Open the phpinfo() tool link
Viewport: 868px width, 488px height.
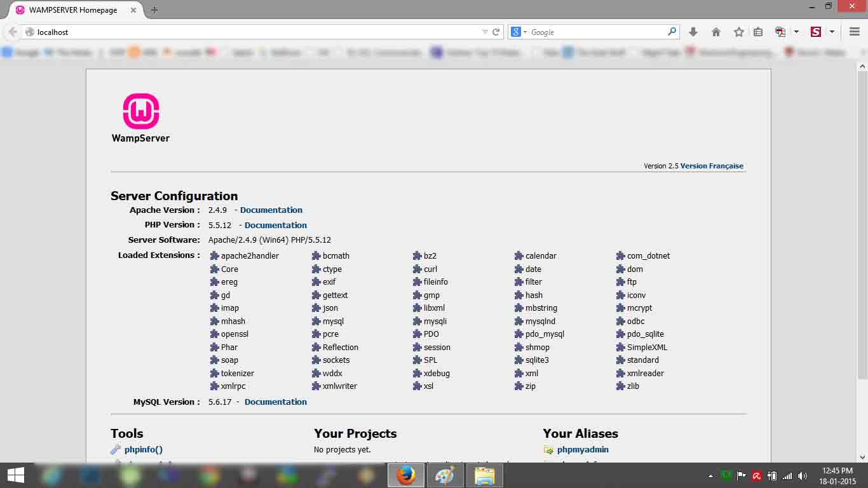(x=144, y=450)
